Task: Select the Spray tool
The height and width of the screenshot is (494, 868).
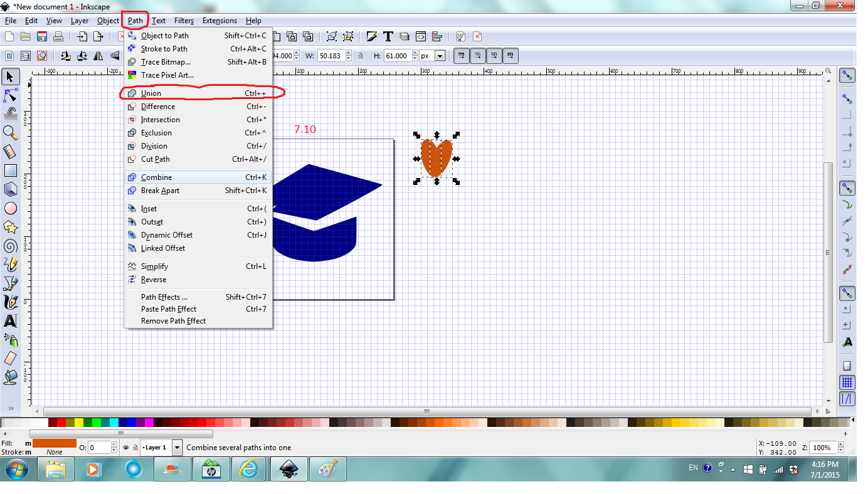Action: point(11,340)
